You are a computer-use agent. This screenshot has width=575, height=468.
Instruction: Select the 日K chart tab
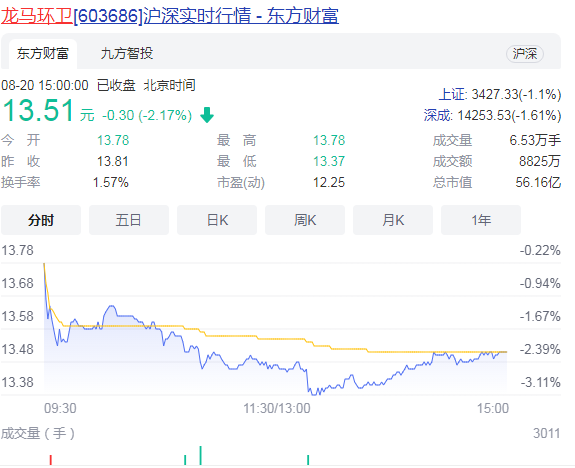pos(217,220)
